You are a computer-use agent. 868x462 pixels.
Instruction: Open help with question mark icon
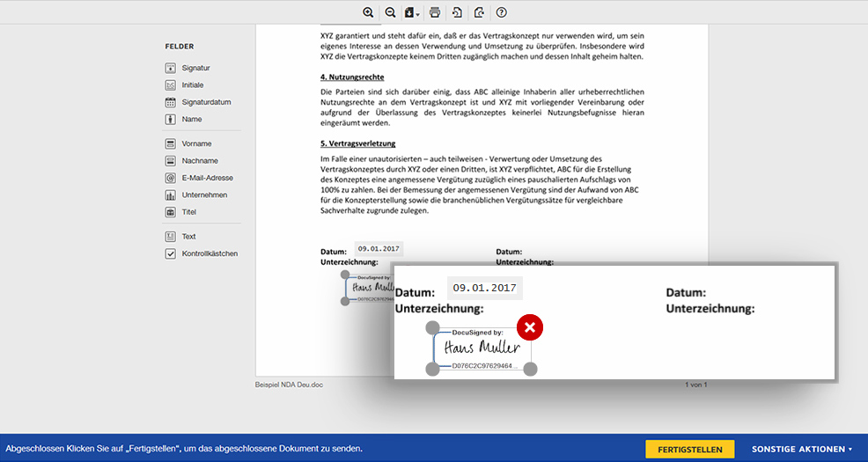[x=502, y=12]
